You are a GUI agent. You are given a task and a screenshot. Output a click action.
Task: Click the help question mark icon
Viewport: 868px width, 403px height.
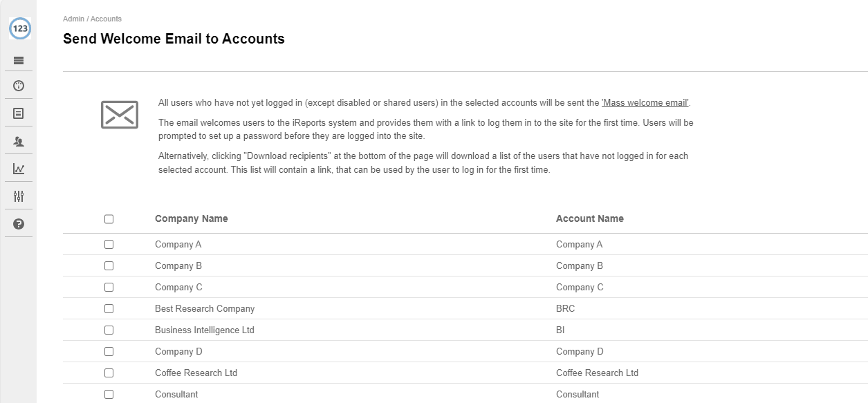click(19, 224)
